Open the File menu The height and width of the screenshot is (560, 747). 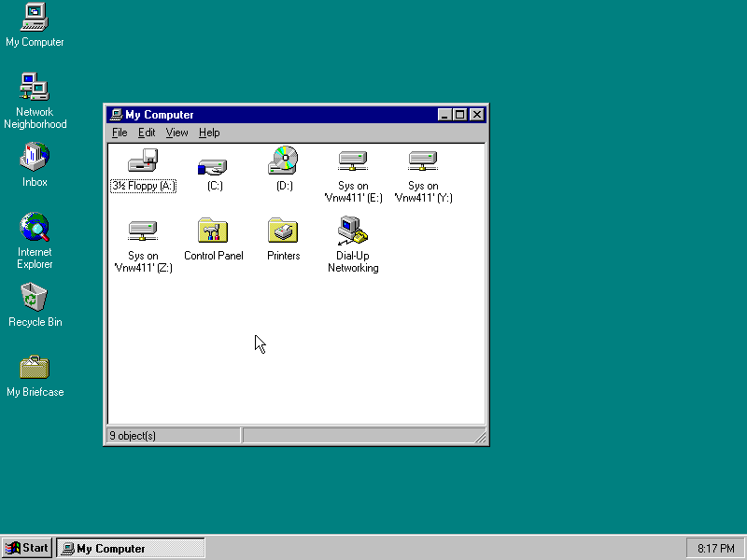[120, 133]
